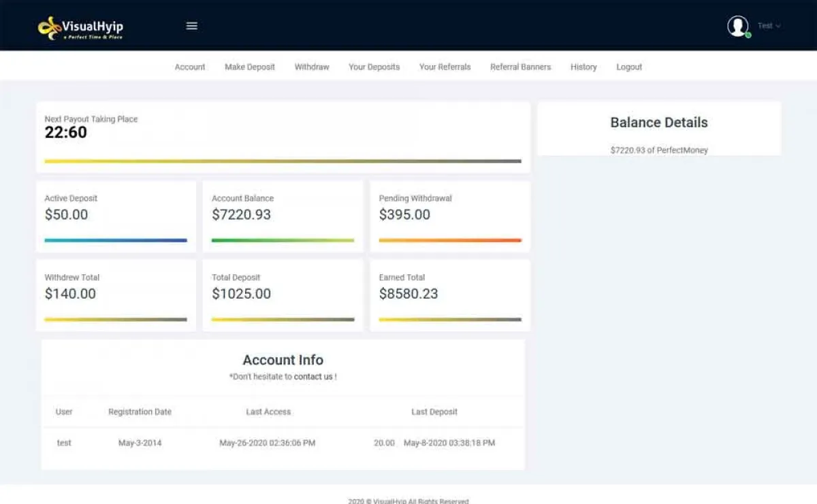This screenshot has height=504, width=817.
Task: Click the Pending Withdrawal orange bar
Action: [450, 240]
